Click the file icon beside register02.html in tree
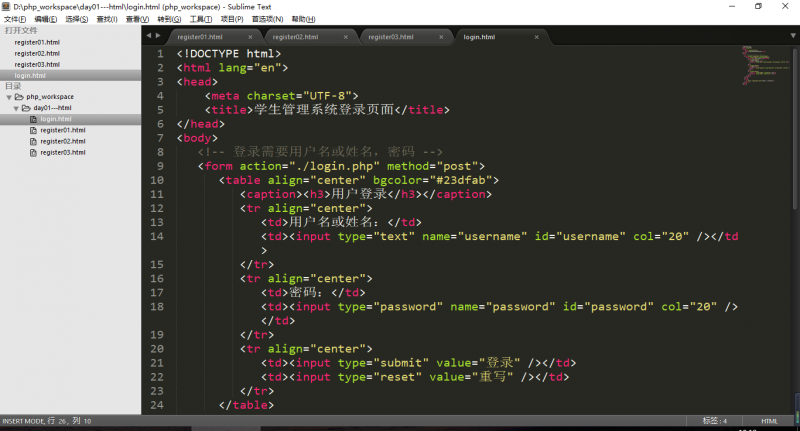The width and height of the screenshot is (800, 431). [33, 141]
